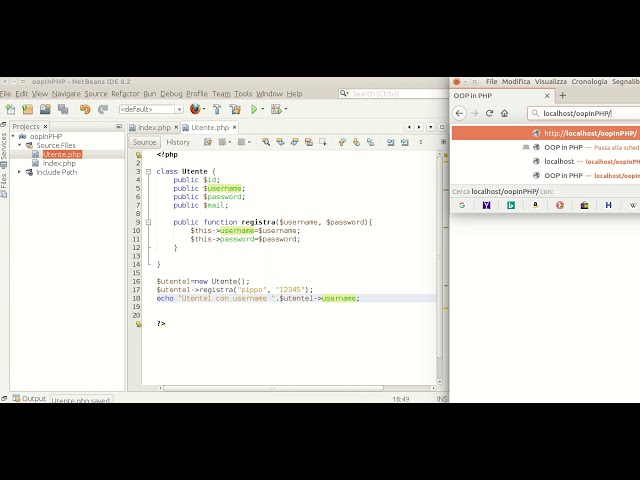
Task: Collapse the Source Files node
Action: pyautogui.click(x=19, y=145)
